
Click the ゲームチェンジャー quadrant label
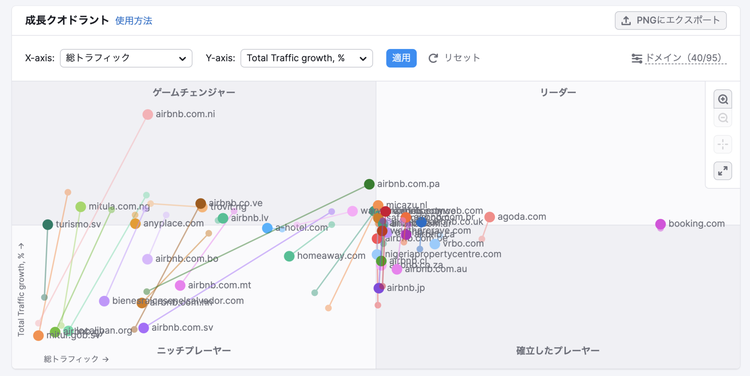[194, 92]
